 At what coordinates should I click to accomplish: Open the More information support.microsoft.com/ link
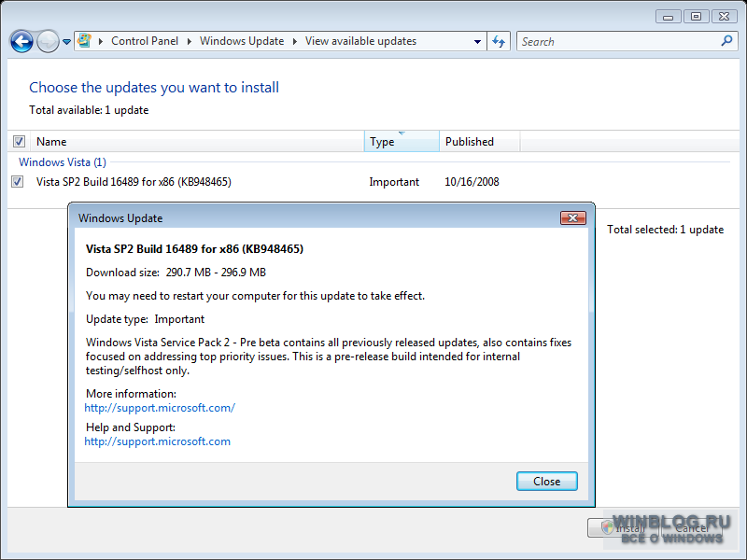click(160, 408)
